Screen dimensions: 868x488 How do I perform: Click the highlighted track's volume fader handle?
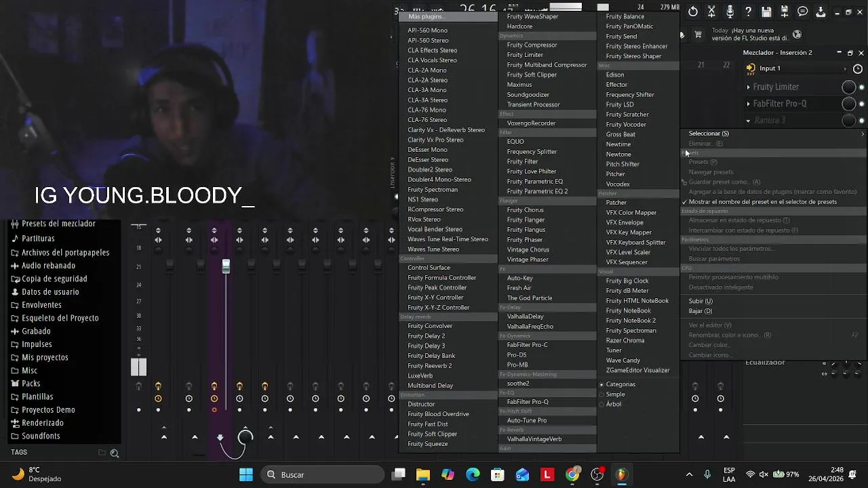(x=226, y=267)
